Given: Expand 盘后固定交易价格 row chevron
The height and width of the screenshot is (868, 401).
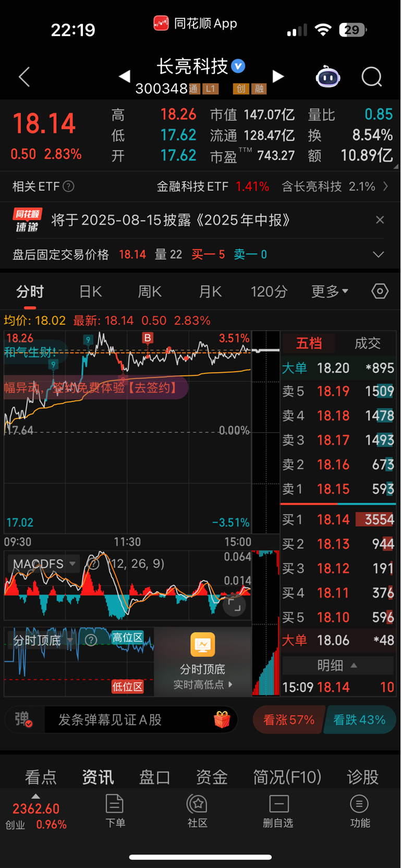Looking at the screenshot, I should tap(379, 254).
